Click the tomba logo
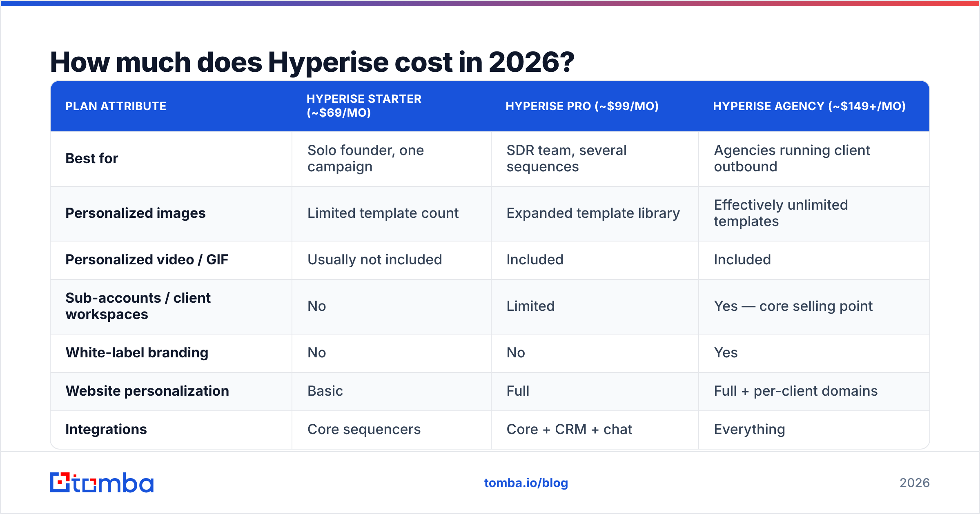 click(x=102, y=483)
